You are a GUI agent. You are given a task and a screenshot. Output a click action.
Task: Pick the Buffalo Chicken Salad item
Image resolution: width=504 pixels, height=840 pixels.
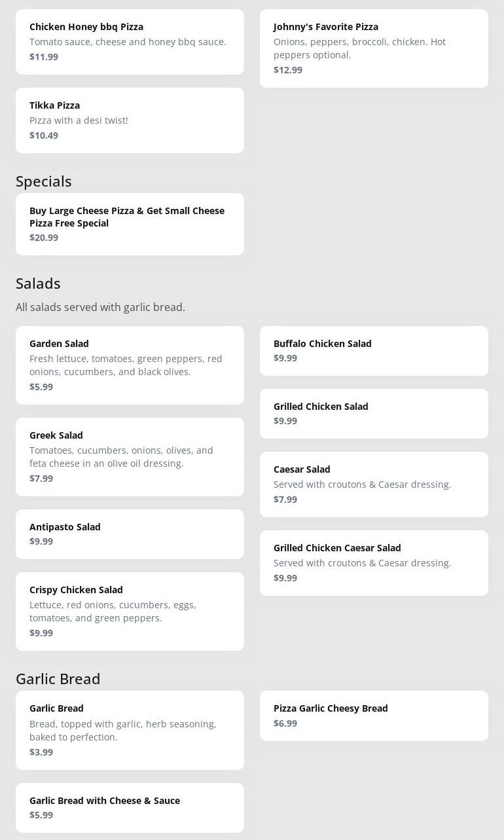click(x=374, y=351)
